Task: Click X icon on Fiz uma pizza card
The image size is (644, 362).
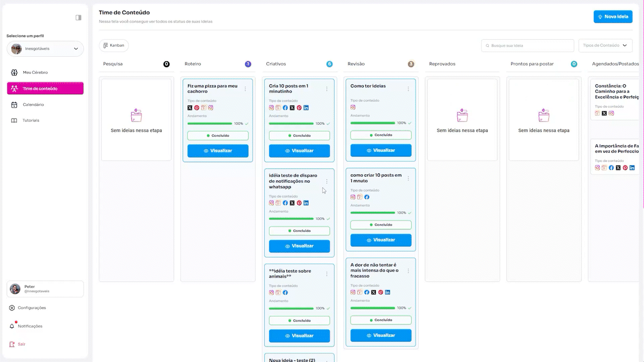Action: pyautogui.click(x=190, y=108)
